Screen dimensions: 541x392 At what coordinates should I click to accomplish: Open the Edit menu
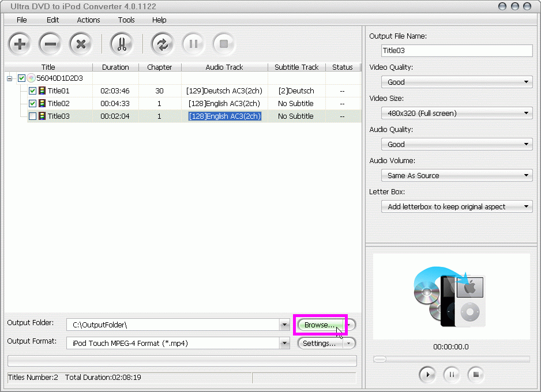(53, 20)
